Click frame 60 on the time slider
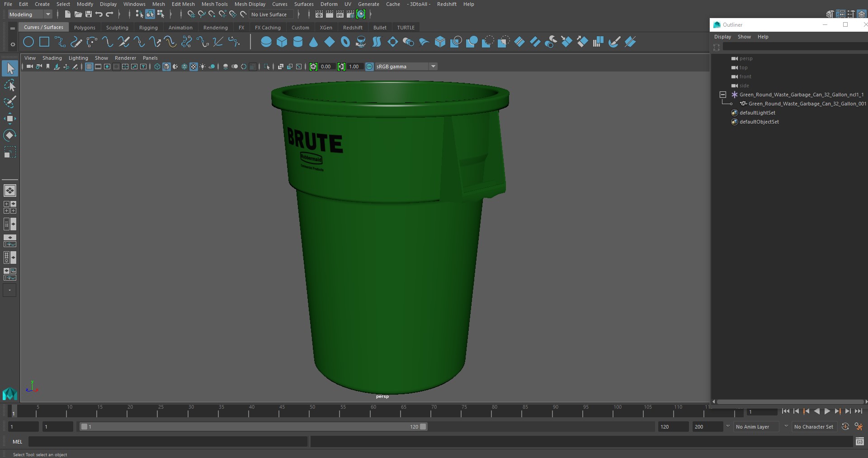The height and width of the screenshot is (458, 868). (373, 411)
